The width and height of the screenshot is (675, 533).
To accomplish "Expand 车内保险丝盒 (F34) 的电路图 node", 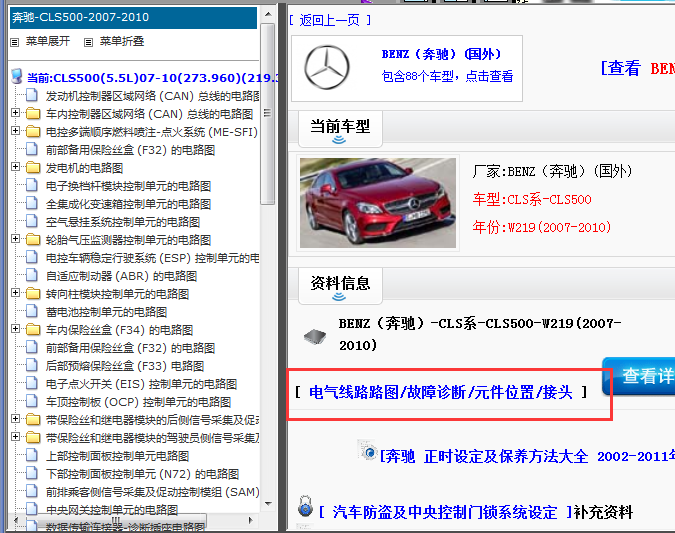I will pyautogui.click(x=15, y=329).
